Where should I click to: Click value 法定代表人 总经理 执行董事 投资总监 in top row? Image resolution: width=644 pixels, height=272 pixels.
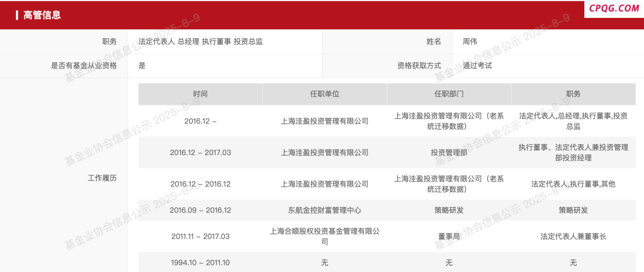coord(200,42)
